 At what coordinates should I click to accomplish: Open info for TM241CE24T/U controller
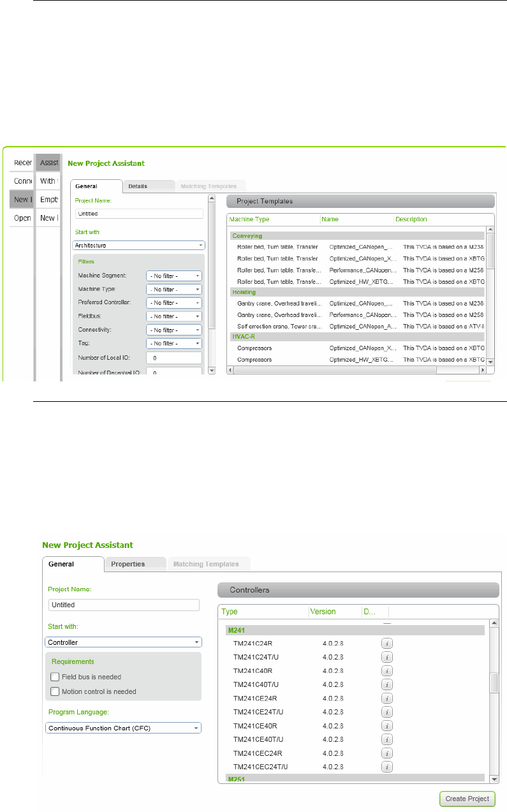[387, 712]
